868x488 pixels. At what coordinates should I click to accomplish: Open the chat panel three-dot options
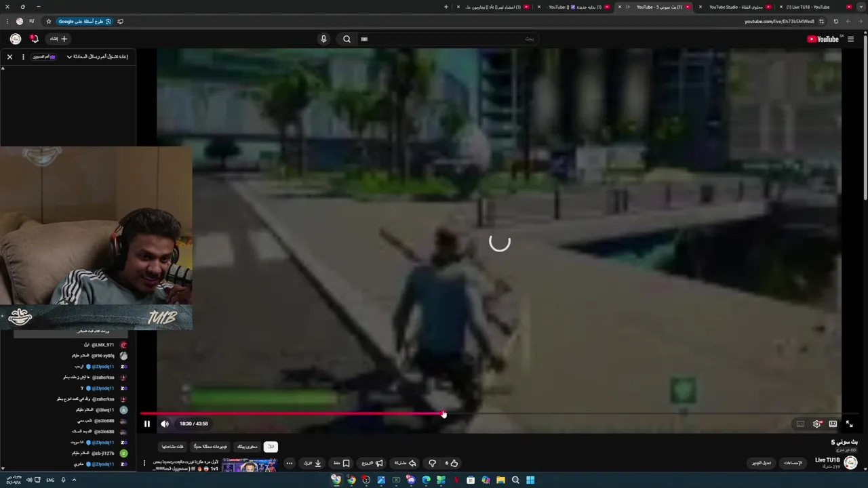coord(23,57)
